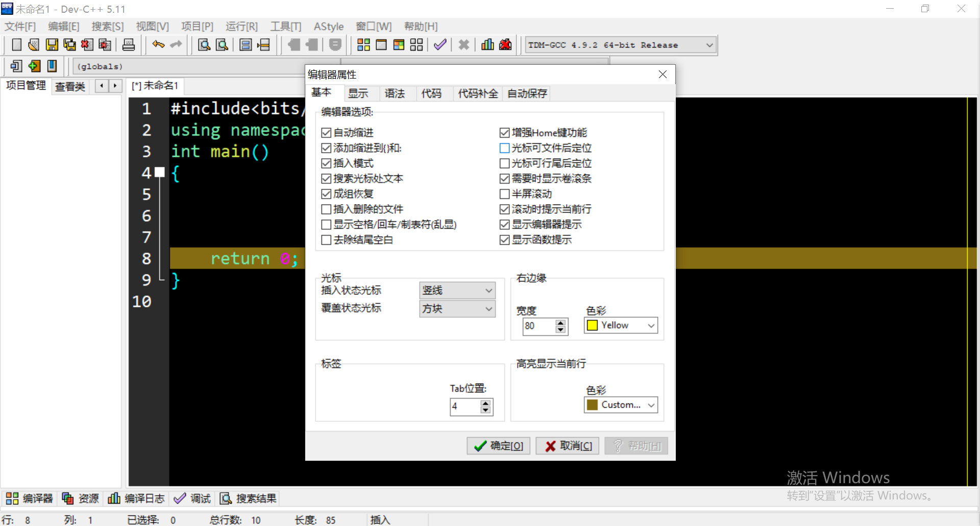Select the 查看类 side panel tab
Viewport: 980px width, 526px height.
click(70, 87)
